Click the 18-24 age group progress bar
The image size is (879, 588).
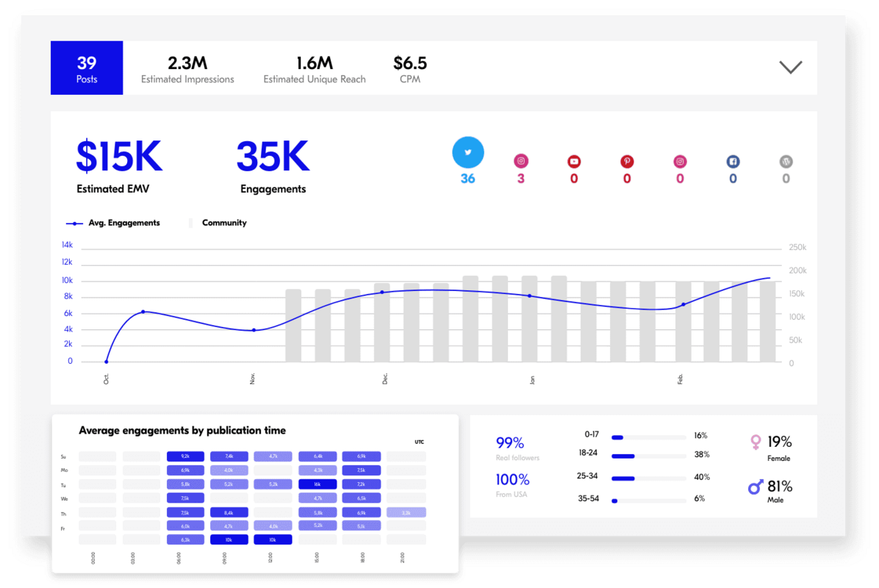click(x=649, y=455)
